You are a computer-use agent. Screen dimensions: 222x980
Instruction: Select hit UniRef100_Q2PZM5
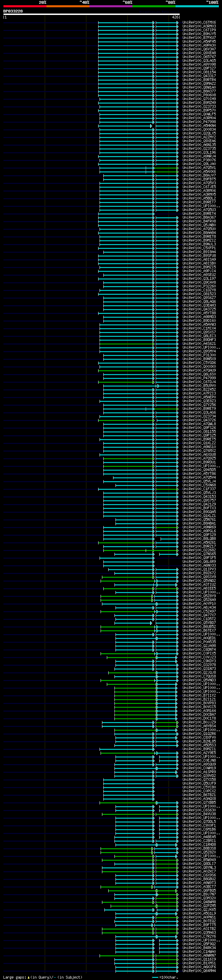[199, 906]
